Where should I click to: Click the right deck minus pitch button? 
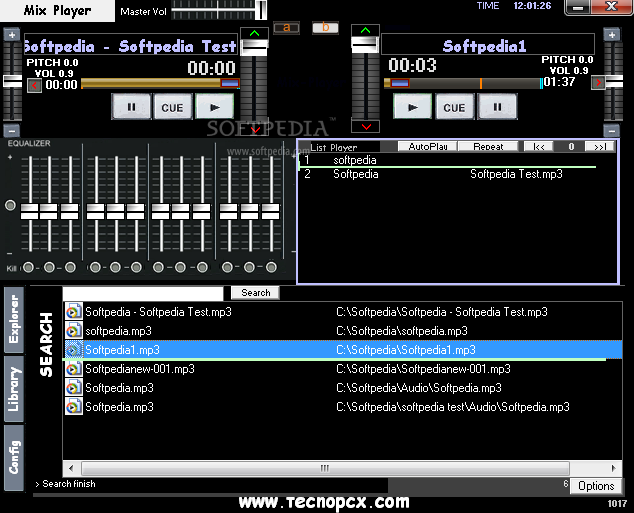coord(612,131)
